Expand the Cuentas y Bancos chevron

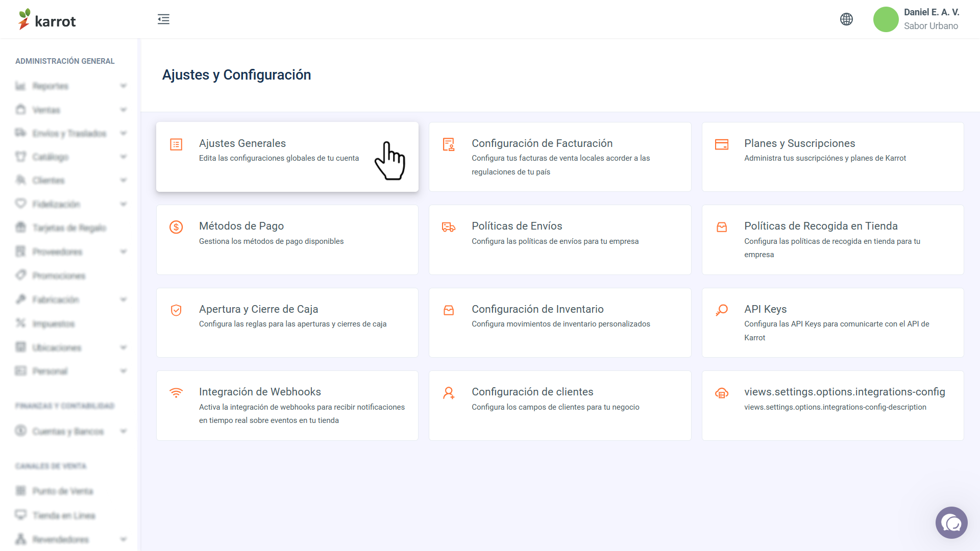click(124, 431)
